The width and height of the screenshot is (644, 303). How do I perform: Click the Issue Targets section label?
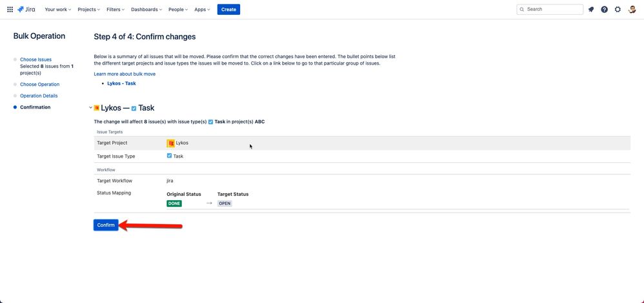pos(110,132)
